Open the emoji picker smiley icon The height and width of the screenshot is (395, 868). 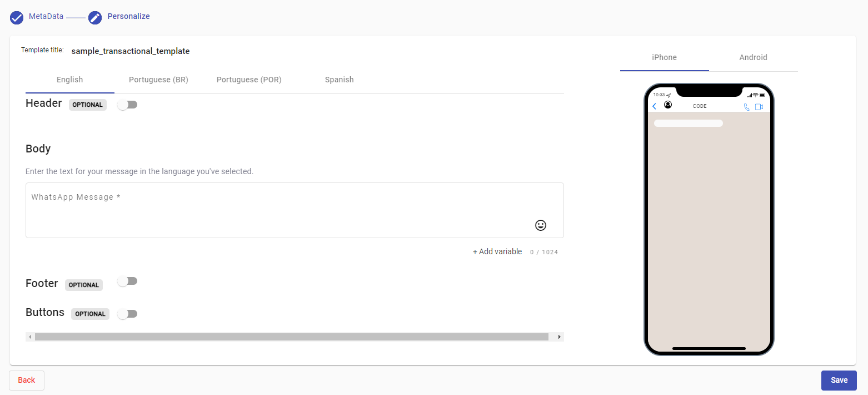pyautogui.click(x=541, y=225)
